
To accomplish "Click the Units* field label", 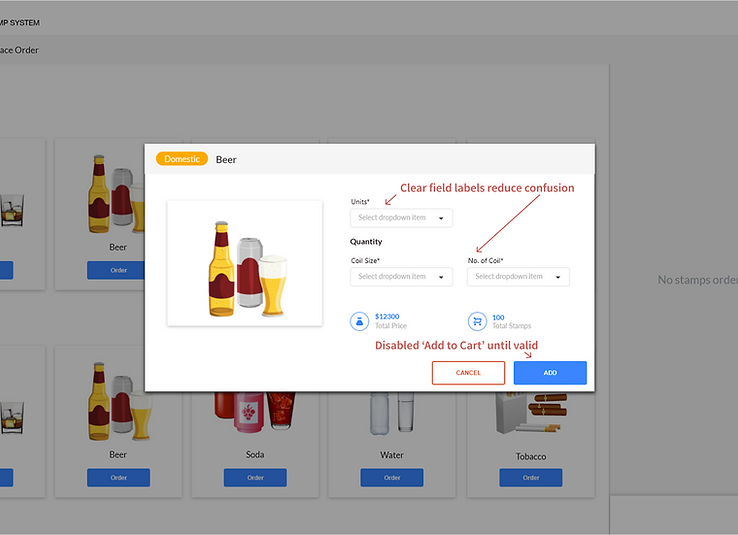I will [x=360, y=202].
